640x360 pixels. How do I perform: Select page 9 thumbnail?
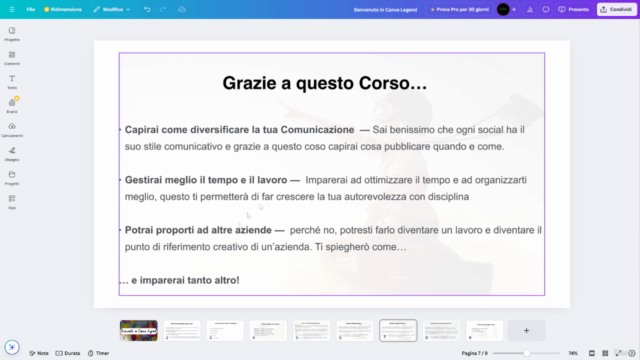coord(484,331)
